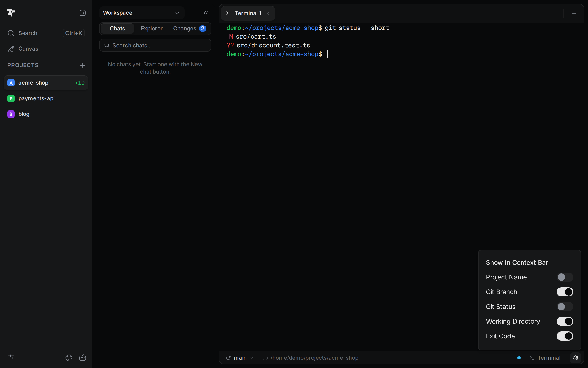
Task: Focus the Search chats input field
Action: (155, 45)
